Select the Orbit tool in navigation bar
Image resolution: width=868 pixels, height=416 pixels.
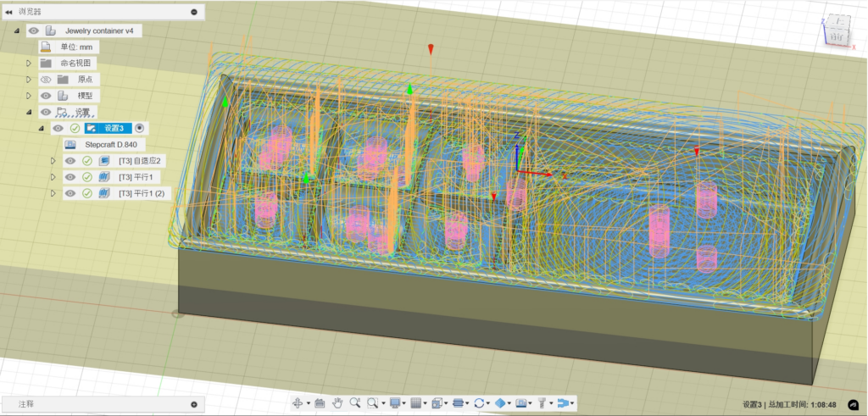pos(298,403)
